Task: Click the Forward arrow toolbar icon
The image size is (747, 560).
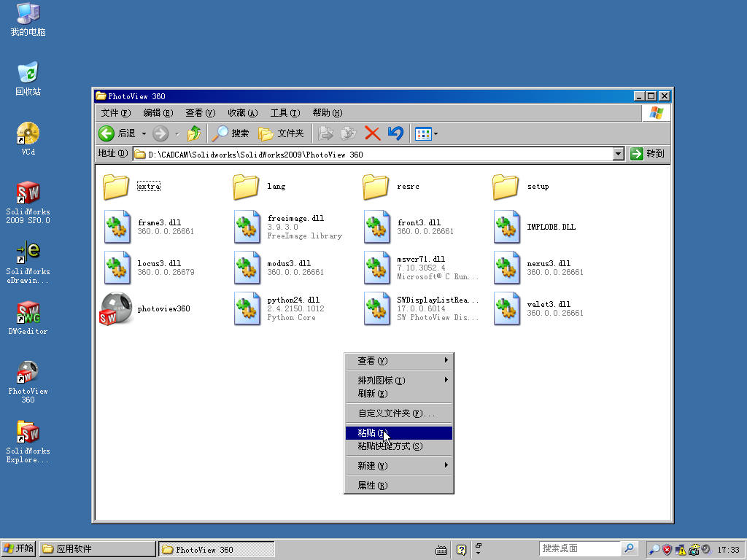Action: [x=160, y=133]
